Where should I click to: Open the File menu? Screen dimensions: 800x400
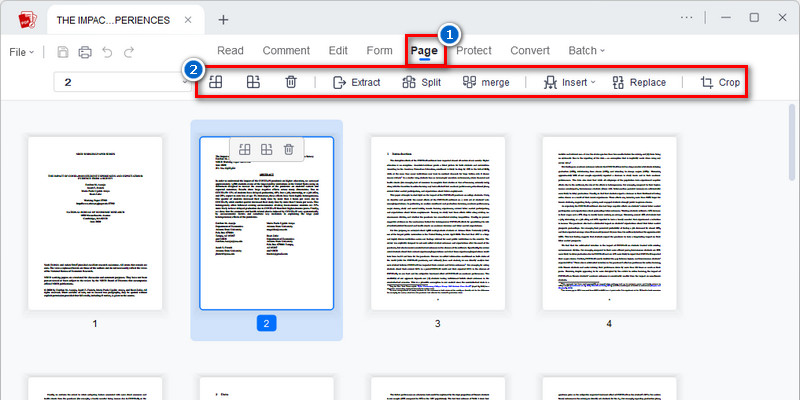[x=21, y=52]
